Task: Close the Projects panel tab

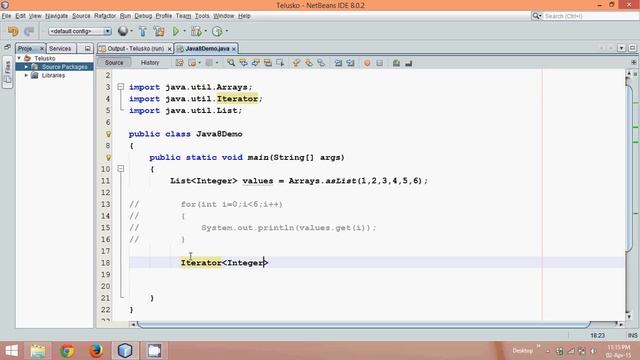Action: (42, 49)
